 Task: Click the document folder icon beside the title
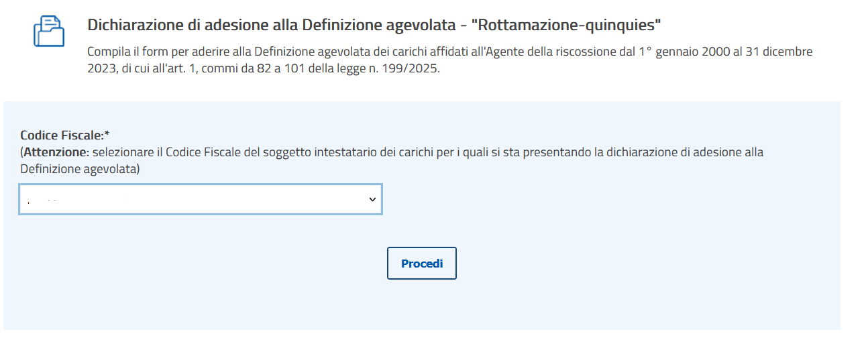click(49, 32)
